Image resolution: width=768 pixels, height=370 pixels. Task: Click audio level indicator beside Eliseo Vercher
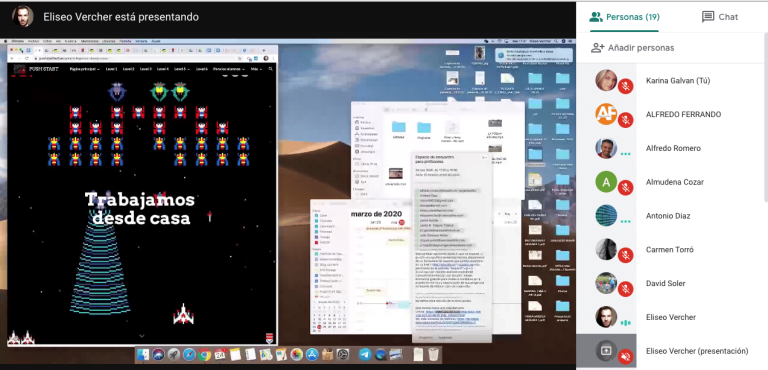(x=625, y=323)
